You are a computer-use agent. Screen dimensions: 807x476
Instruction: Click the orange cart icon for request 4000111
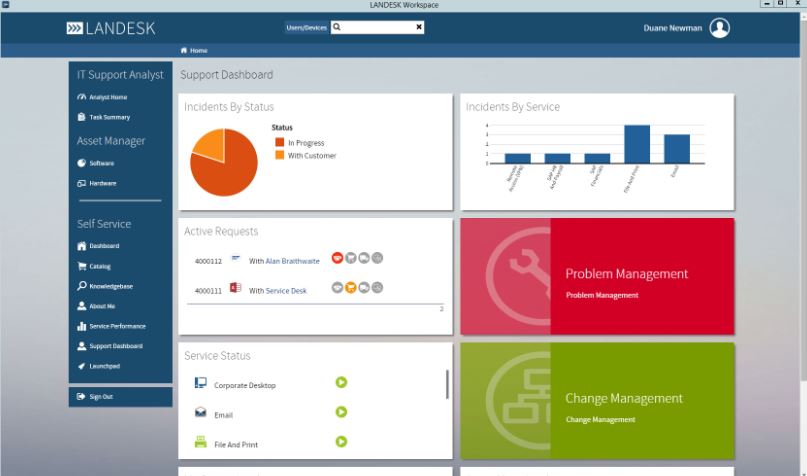coord(350,288)
